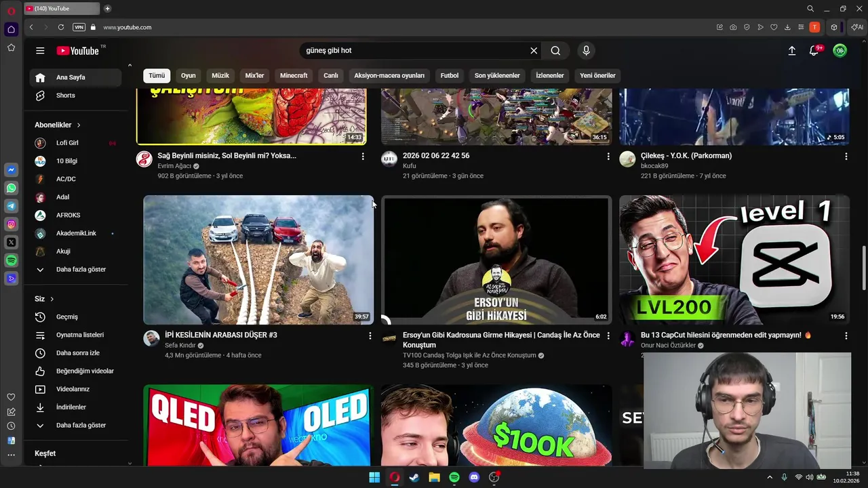
Task: Open the Sefa Kındır channel name
Action: 180,345
